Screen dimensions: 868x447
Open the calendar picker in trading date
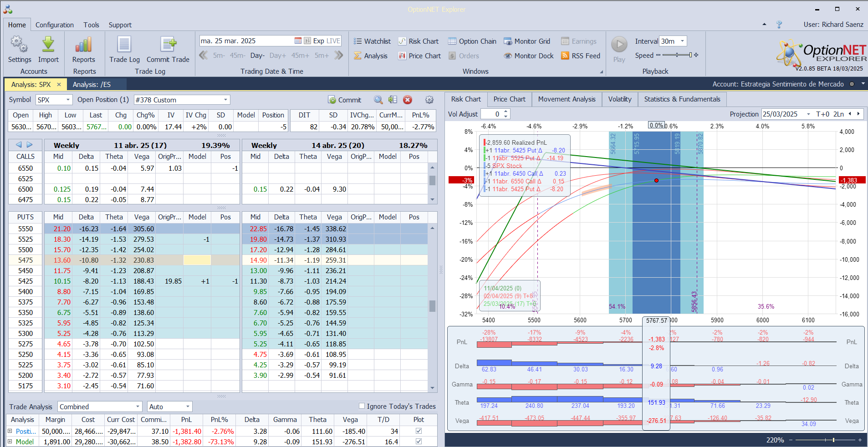click(298, 41)
